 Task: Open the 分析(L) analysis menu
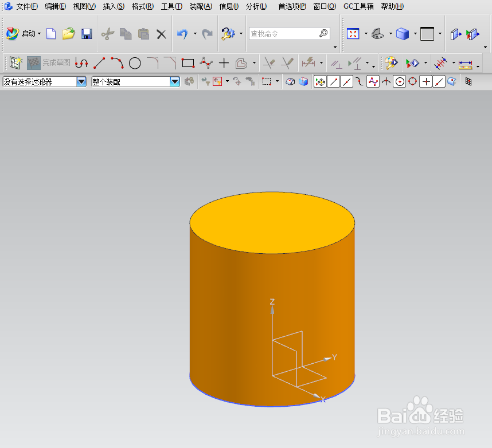[x=256, y=6]
